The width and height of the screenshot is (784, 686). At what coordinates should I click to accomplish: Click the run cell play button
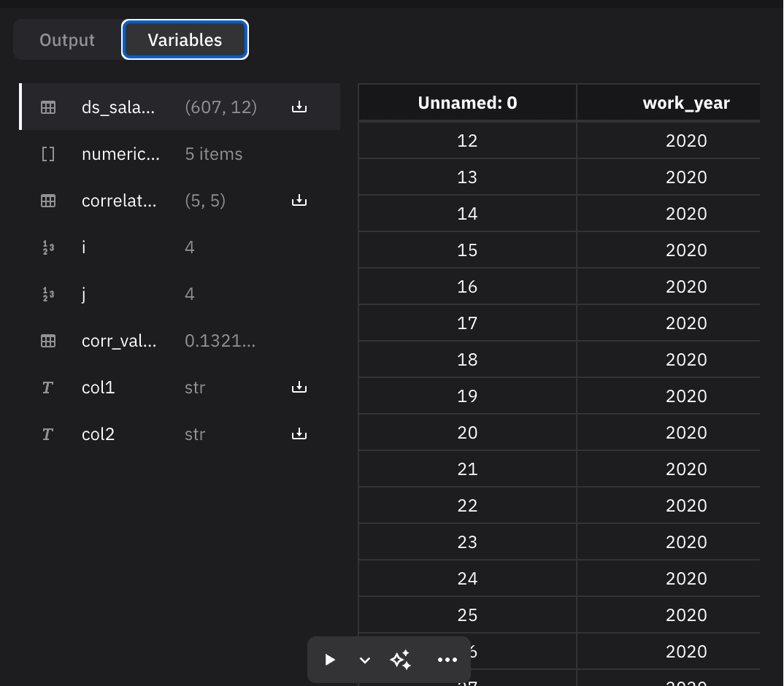pos(330,660)
